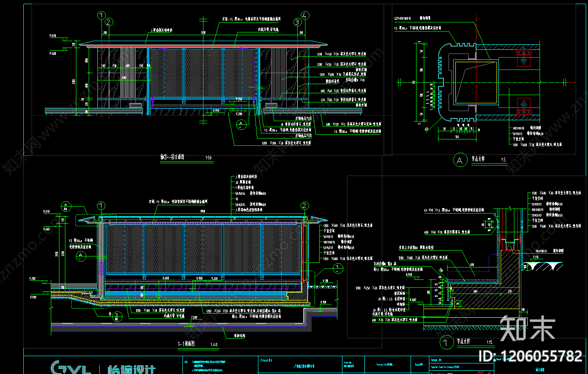This screenshot has width=588, height=374.
Task: Click grid bubble 1 above the top elevation
Action: coord(101,16)
